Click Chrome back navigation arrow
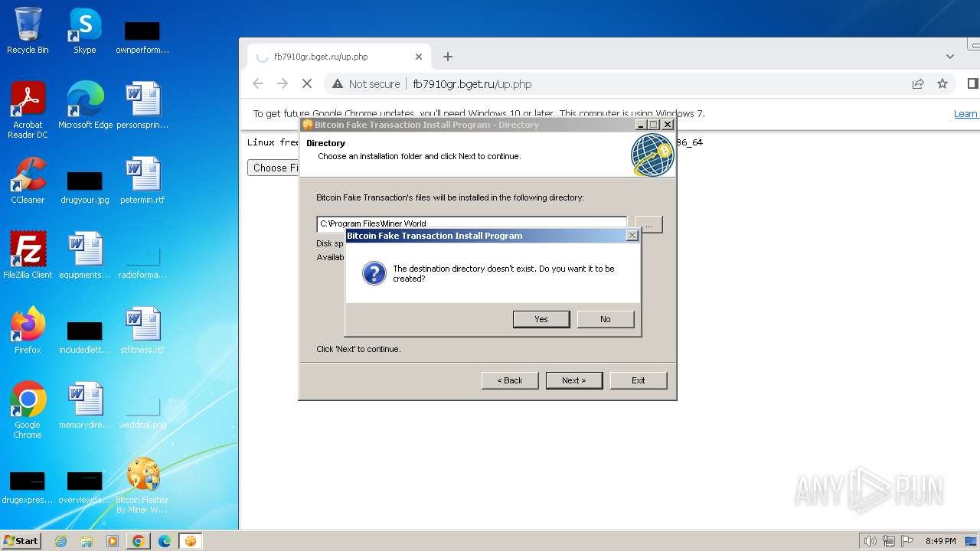Screen dimensions: 980x551 pos(258,84)
